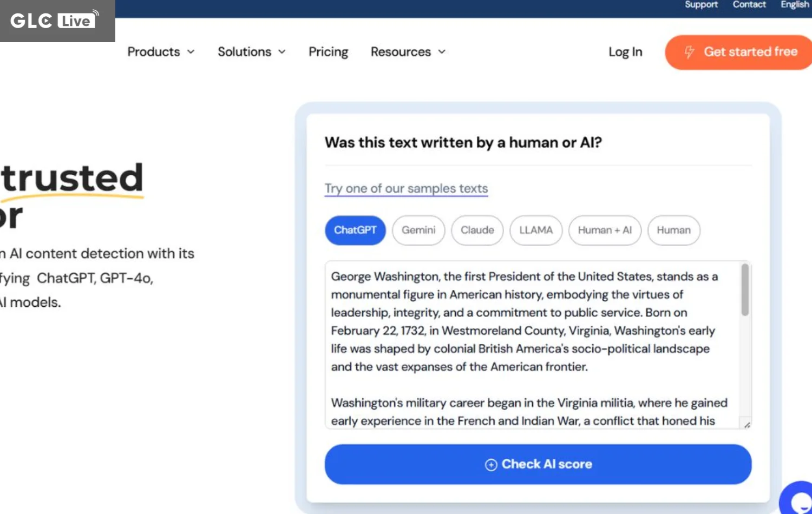Open the chat bubble widget
This screenshot has height=514, width=812.
point(796,498)
